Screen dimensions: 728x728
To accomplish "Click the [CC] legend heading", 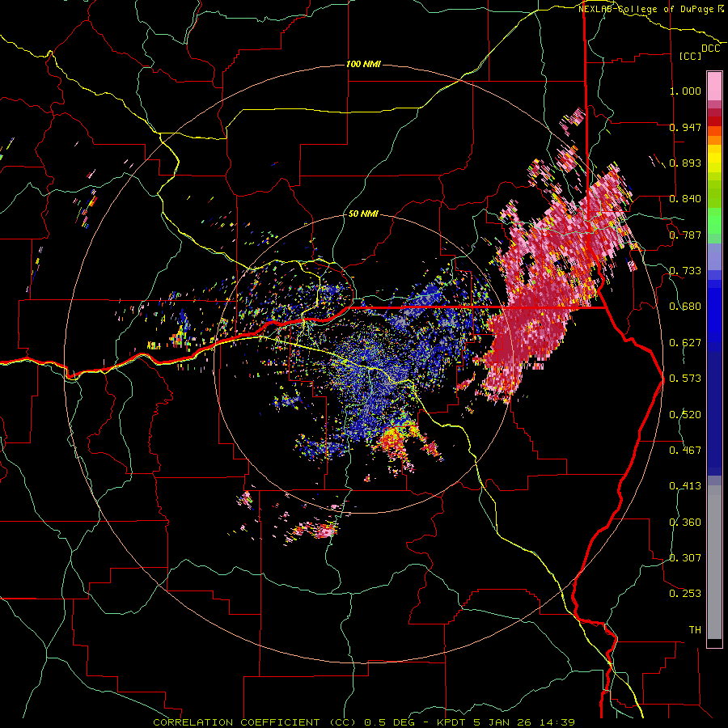I will [690, 56].
